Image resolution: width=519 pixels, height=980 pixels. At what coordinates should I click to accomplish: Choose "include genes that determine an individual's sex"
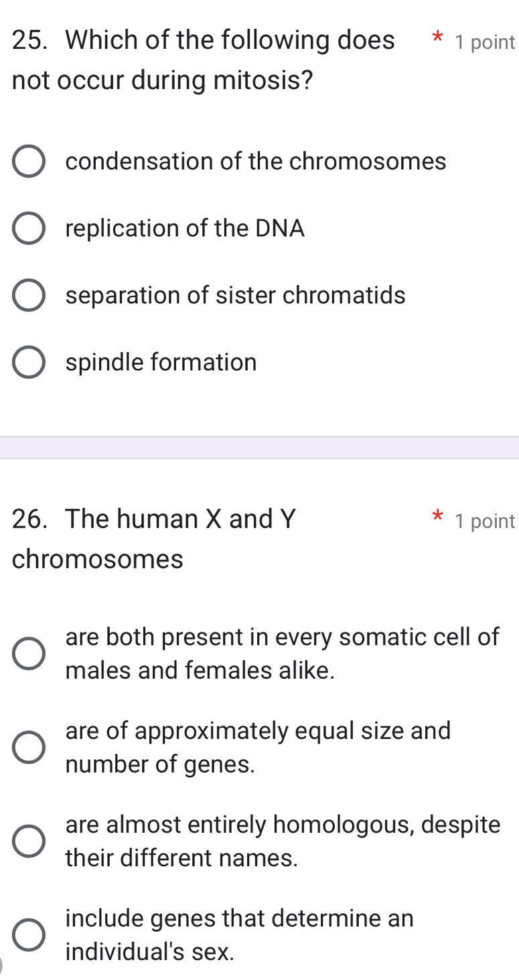28,934
